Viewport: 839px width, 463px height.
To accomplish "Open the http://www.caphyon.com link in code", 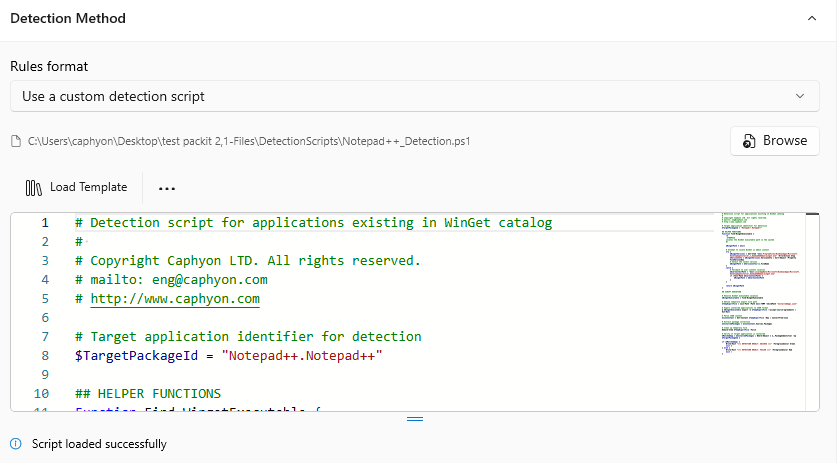I will point(175,299).
